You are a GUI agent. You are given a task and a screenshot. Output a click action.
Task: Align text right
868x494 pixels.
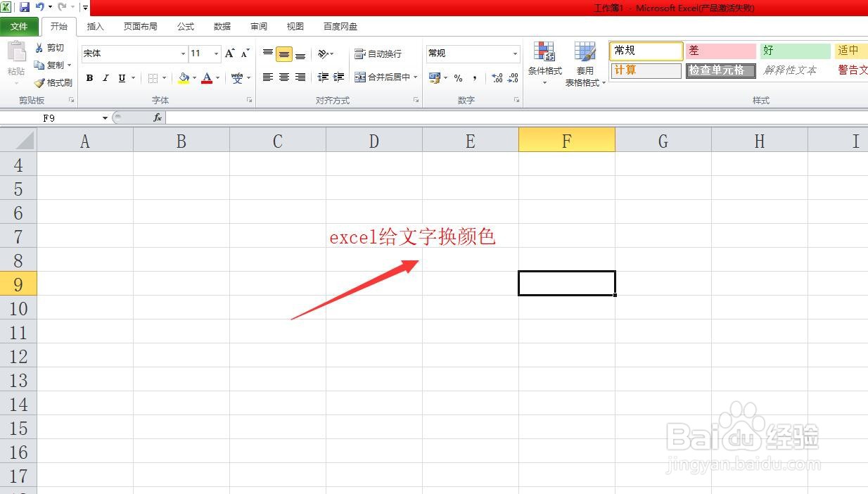[300, 77]
